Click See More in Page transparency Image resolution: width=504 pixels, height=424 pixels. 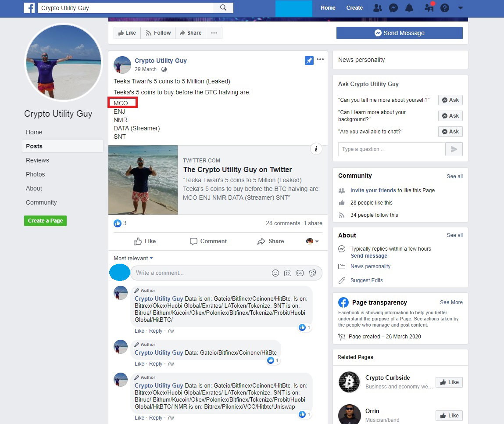(451, 302)
